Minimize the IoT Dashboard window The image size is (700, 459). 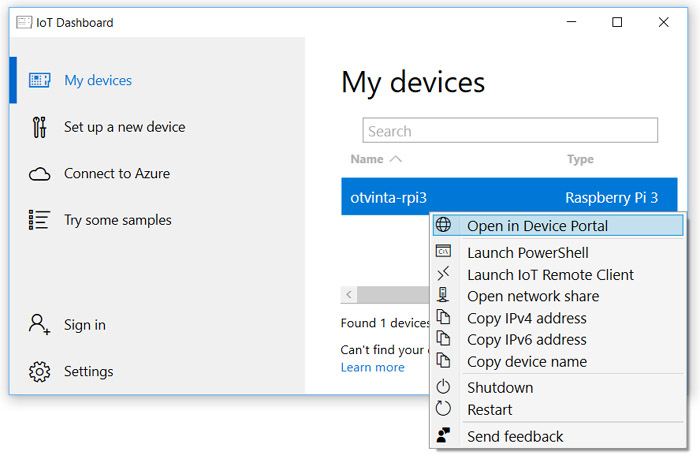(571, 22)
